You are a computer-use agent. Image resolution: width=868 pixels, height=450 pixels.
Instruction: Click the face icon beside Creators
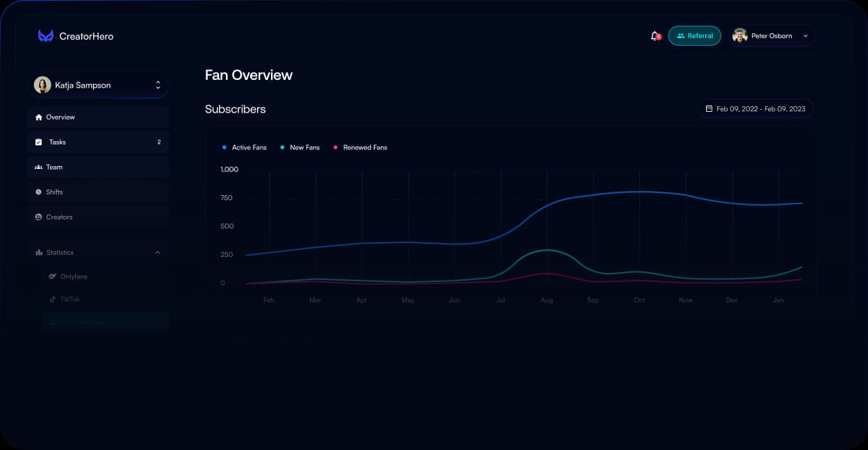pyautogui.click(x=39, y=217)
